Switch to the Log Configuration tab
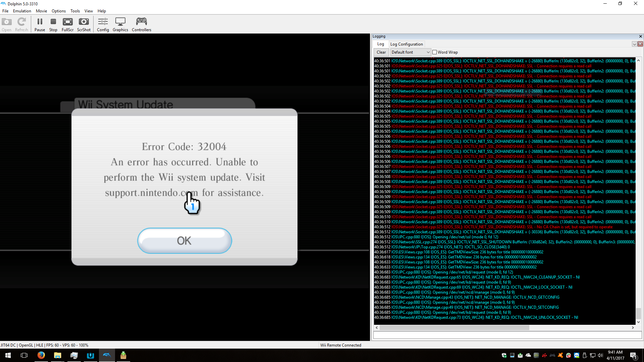644x362 pixels. pyautogui.click(x=406, y=44)
